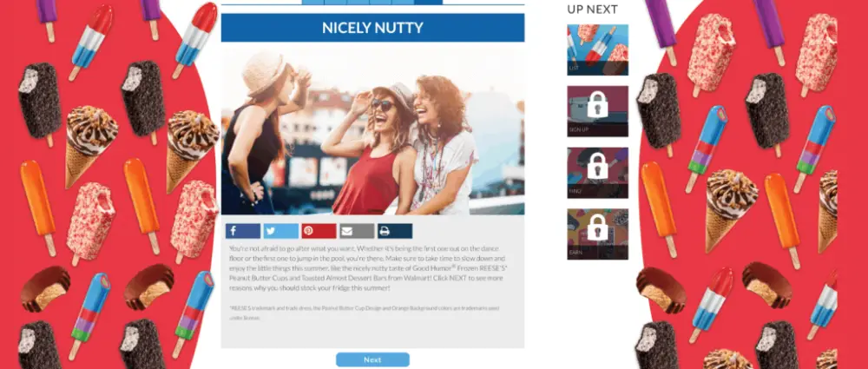
Task: Click the padlock on the Find tile
Action: tap(597, 166)
